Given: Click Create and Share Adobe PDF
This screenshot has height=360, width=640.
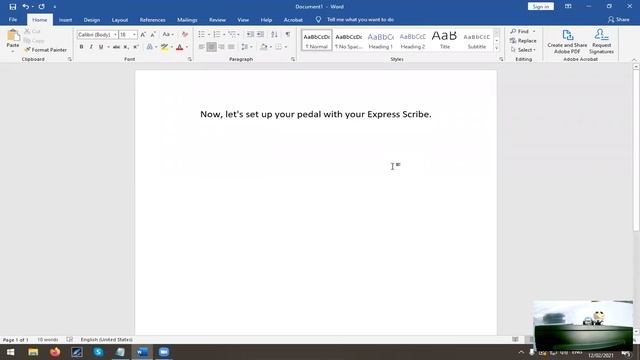Looking at the screenshot, I should pos(567,41).
